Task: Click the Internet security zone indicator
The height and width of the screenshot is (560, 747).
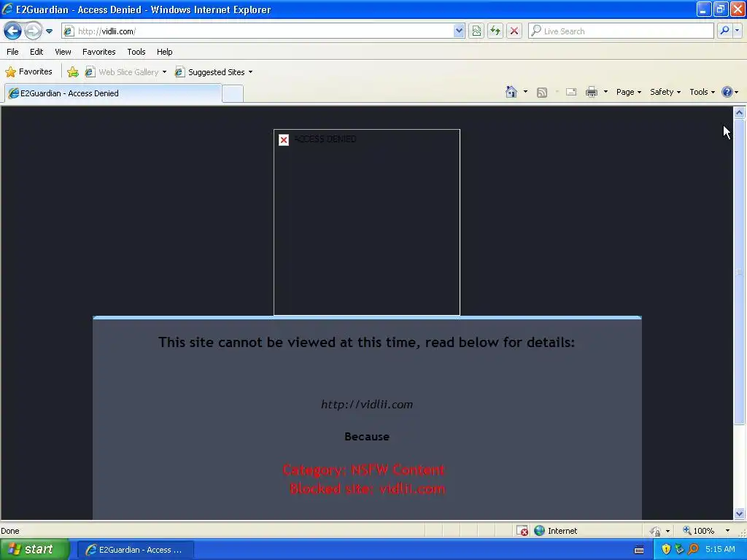Action: tap(555, 531)
